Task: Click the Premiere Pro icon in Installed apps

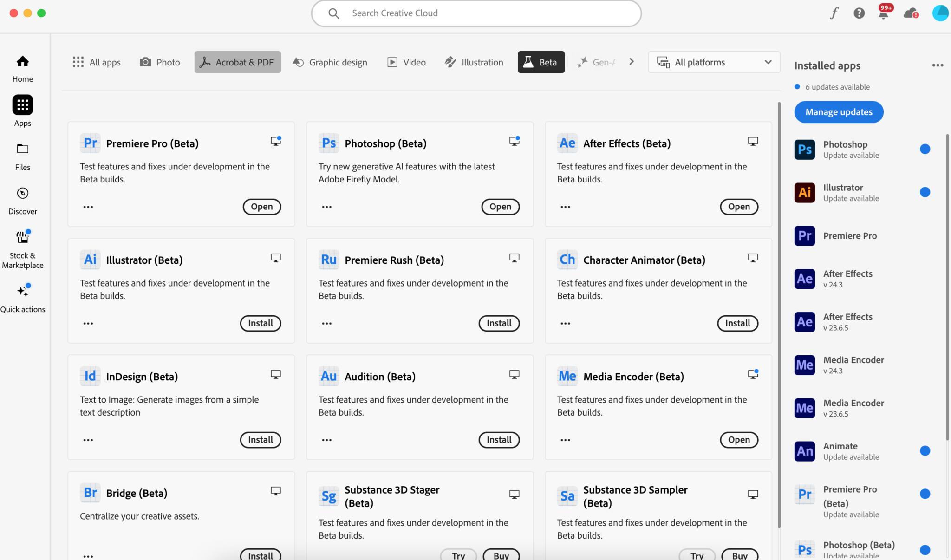Action: click(805, 236)
